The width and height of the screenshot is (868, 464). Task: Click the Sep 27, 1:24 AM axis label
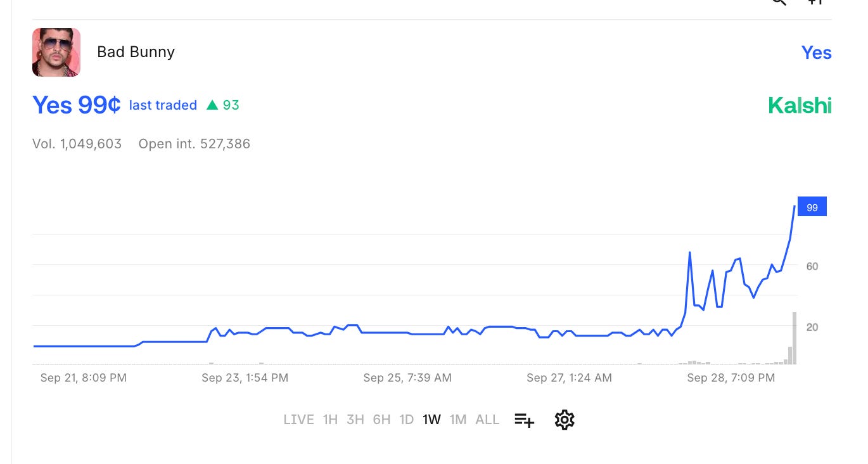point(569,378)
